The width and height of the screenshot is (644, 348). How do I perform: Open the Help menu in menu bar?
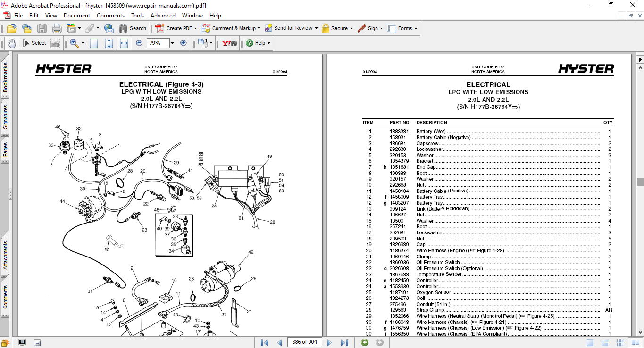pyautogui.click(x=215, y=16)
